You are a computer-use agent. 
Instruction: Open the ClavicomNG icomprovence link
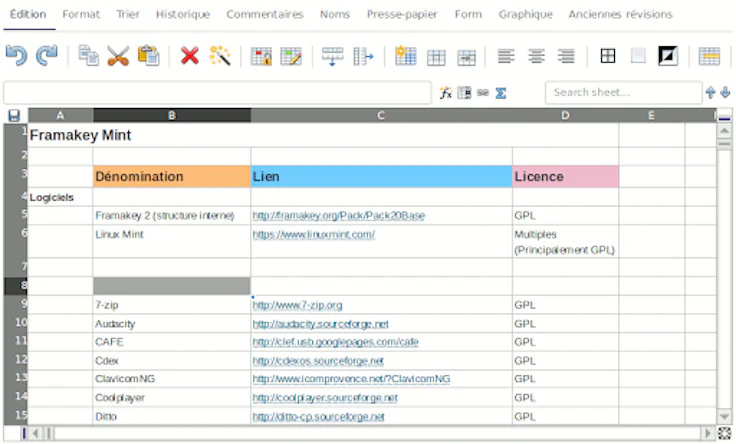[351, 379]
